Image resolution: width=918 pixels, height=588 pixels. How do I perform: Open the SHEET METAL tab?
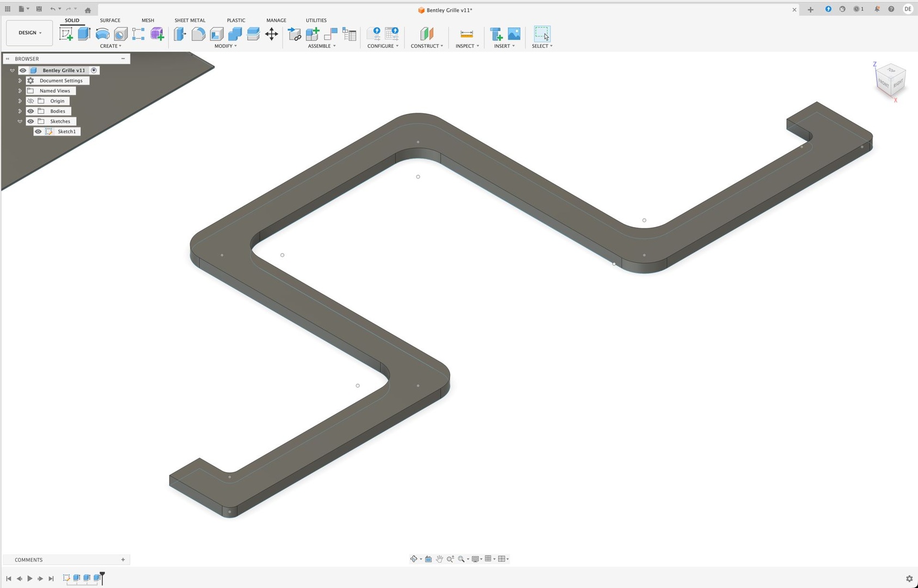coord(189,20)
